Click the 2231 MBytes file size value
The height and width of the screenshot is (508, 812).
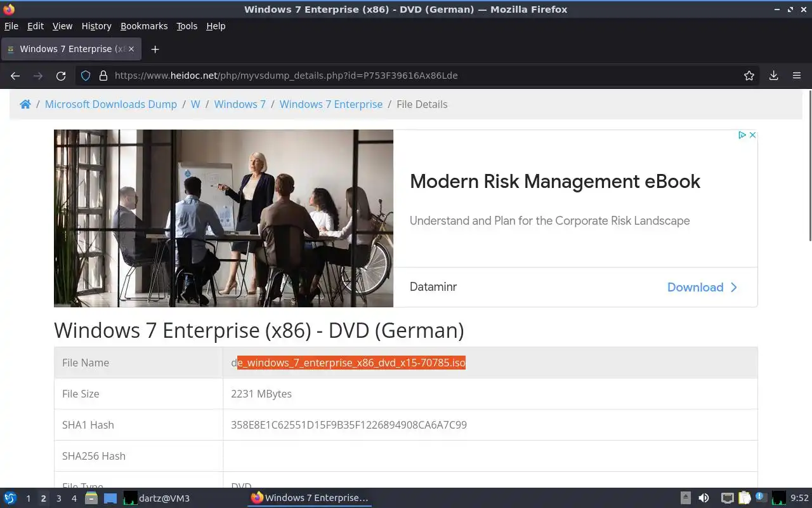pos(261,394)
